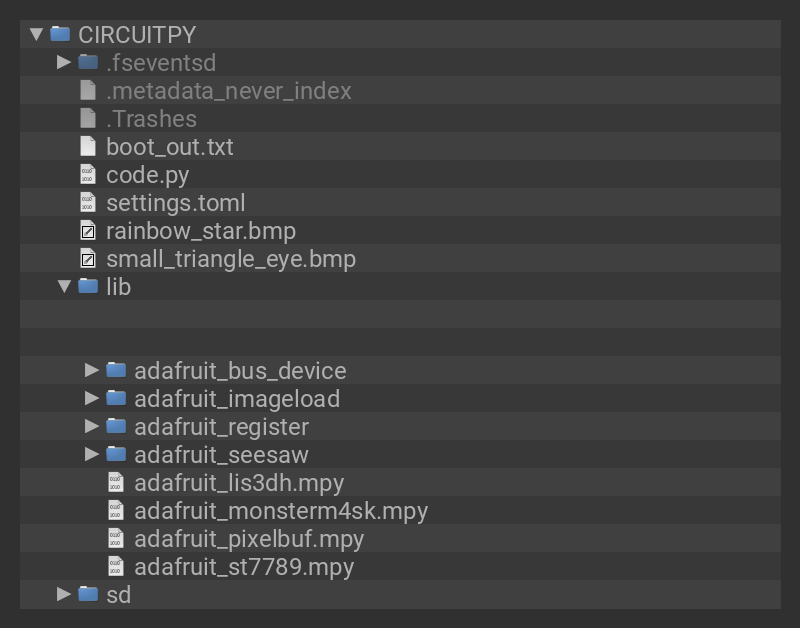Click the code.py file icon
800x628 pixels.
click(88, 175)
